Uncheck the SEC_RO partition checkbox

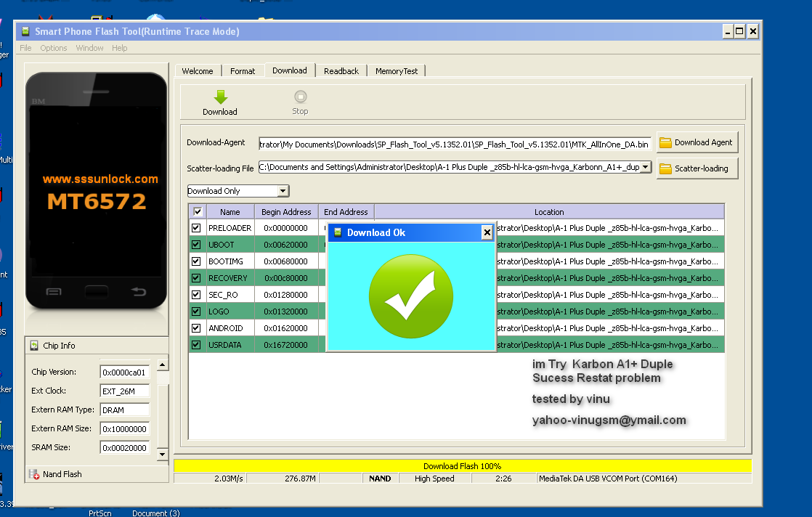pyautogui.click(x=196, y=295)
